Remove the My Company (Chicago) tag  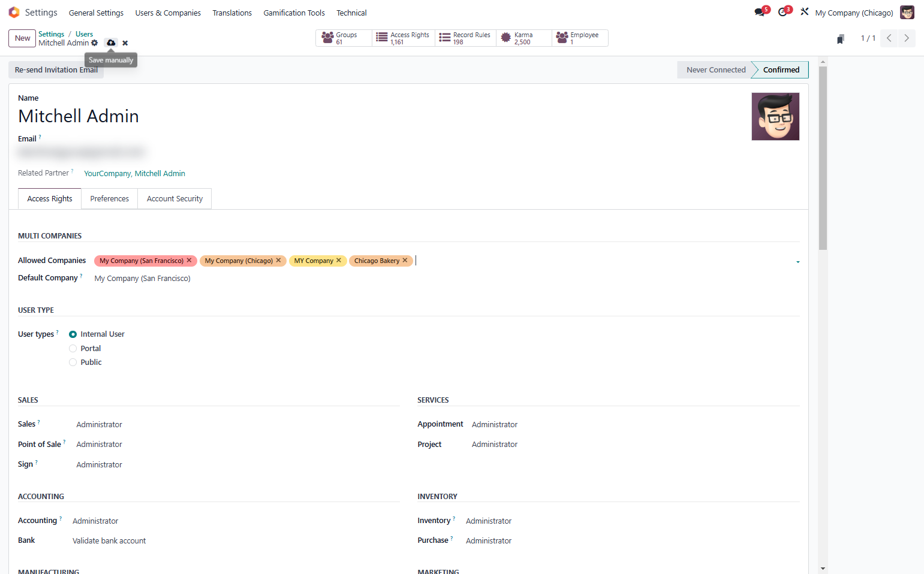pos(278,261)
